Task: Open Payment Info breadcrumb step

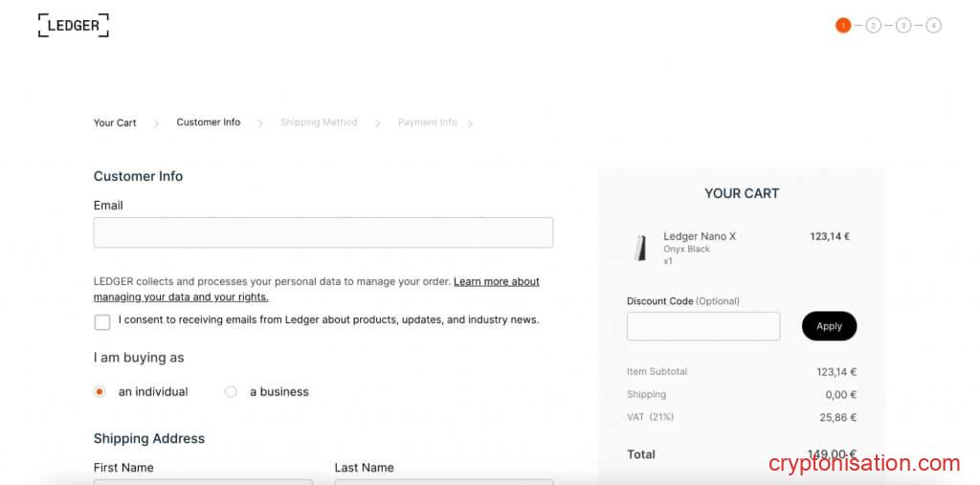Action: 427,122
